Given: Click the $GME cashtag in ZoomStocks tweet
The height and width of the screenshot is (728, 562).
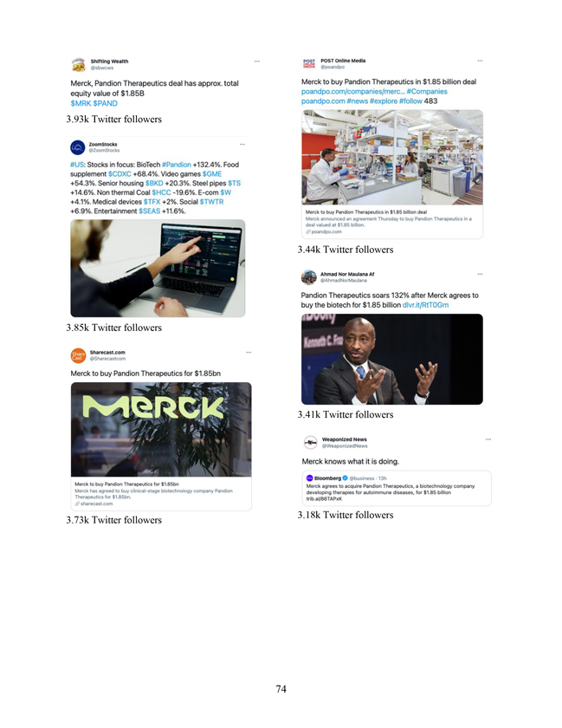Looking at the screenshot, I should point(212,173).
